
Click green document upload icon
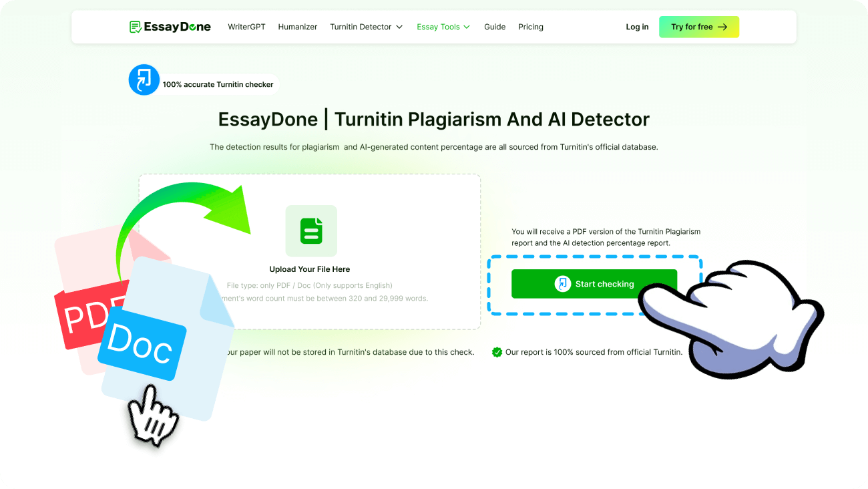click(x=311, y=231)
